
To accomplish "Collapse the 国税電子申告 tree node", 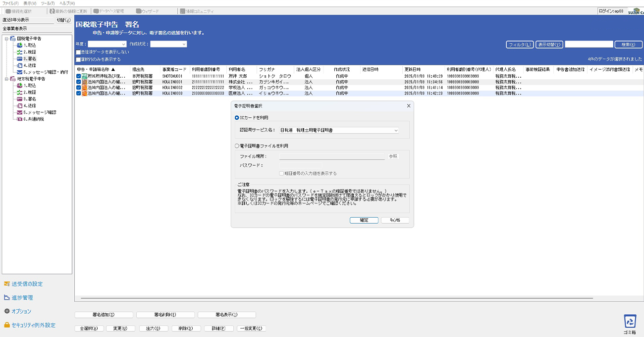I will pyautogui.click(x=6, y=39).
